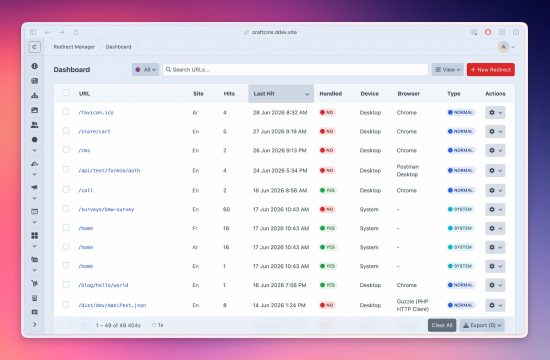
Task: Check the /blog/hello/world row checkbox
Action: tap(66, 284)
